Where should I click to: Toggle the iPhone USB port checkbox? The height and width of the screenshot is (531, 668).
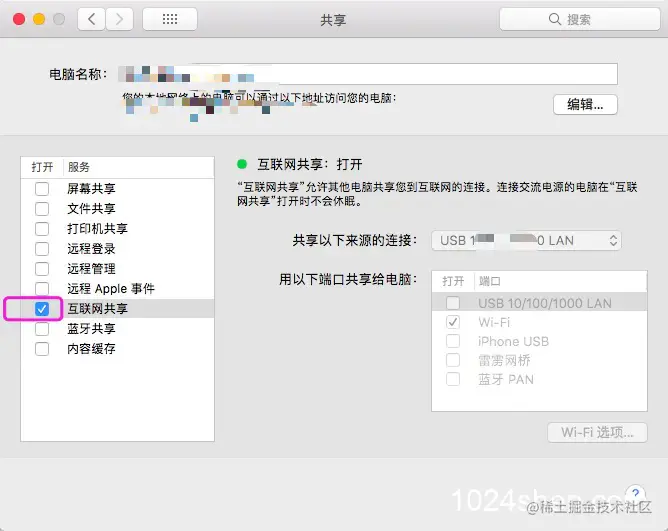(453, 341)
